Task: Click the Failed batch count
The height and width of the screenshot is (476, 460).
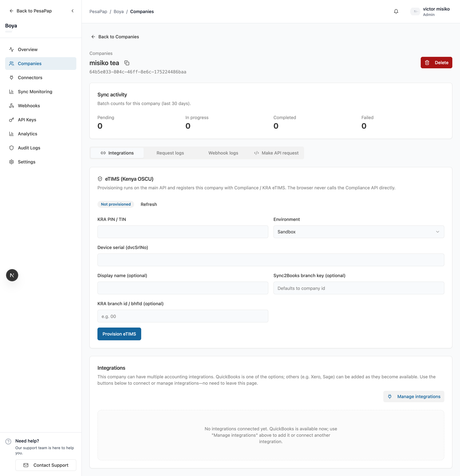Action: [364, 126]
